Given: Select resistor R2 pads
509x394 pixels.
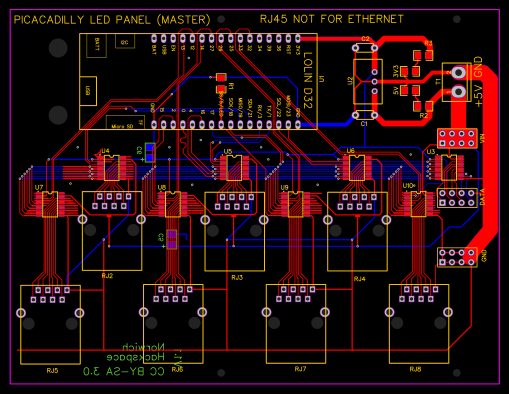Looking at the screenshot, I should [423, 106].
